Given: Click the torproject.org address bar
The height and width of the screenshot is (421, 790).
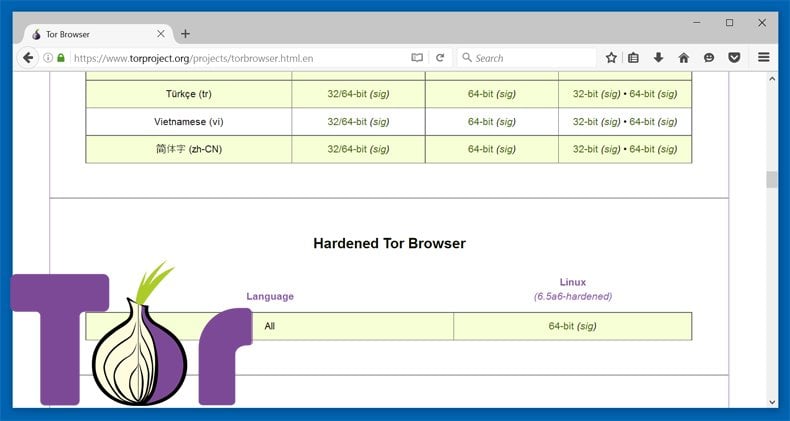Looking at the screenshot, I should pos(240,58).
